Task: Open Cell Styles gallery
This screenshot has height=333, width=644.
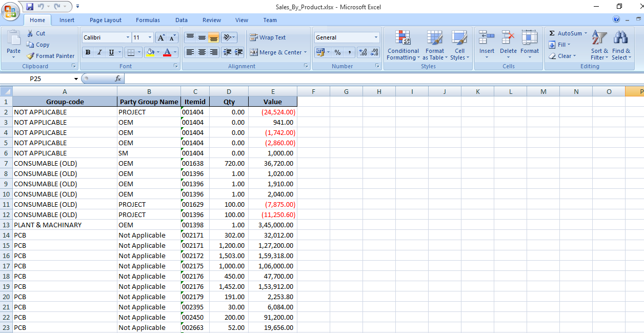Action: coord(459,45)
